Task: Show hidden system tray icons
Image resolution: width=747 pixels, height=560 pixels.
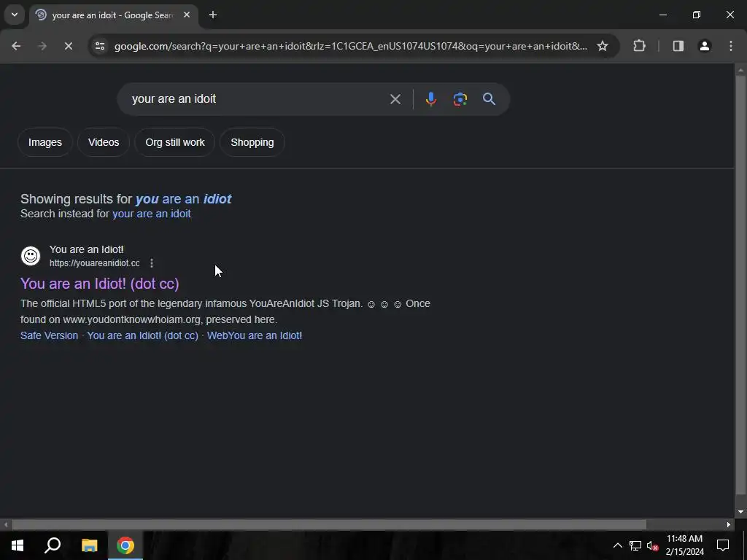Action: tap(617, 545)
